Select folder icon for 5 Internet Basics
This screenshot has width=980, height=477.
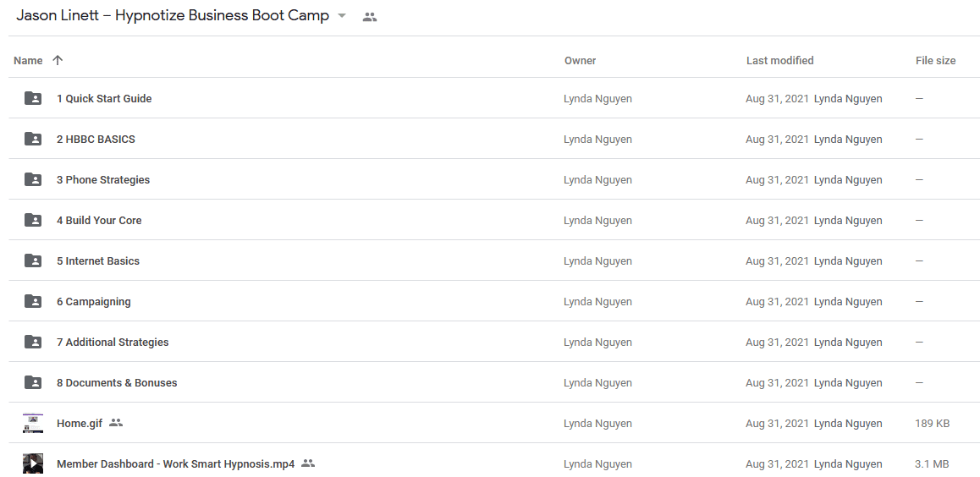pos(33,260)
